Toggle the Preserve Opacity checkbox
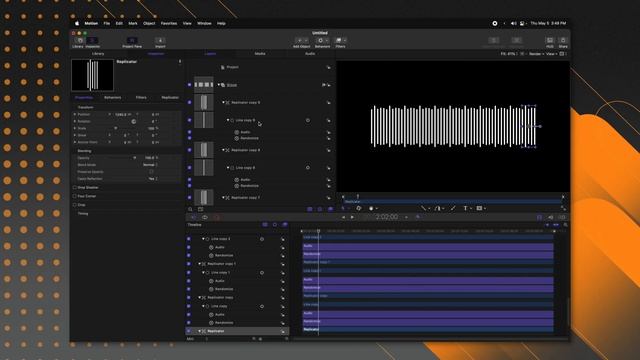The width and height of the screenshot is (640, 360). click(151, 172)
